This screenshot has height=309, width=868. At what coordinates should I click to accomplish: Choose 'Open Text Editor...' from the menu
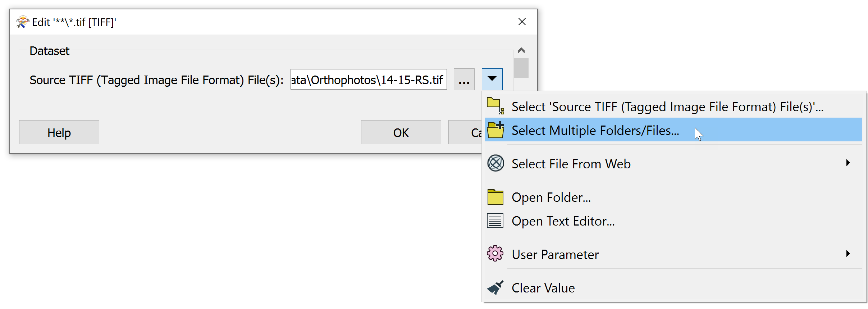[563, 221]
